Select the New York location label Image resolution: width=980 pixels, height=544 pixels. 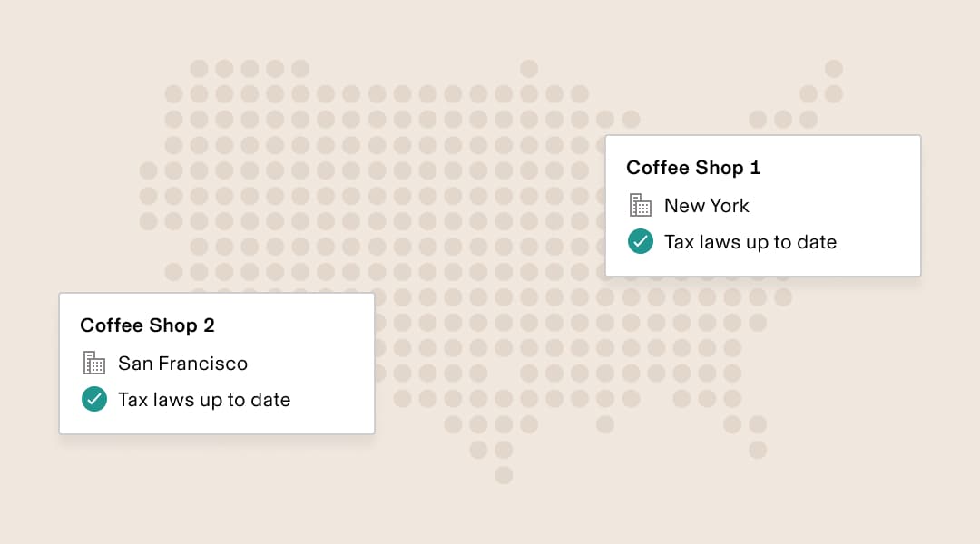click(x=706, y=206)
